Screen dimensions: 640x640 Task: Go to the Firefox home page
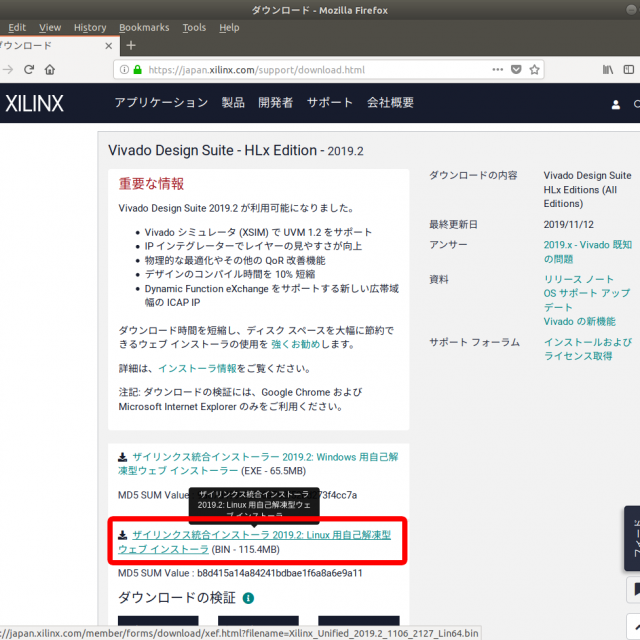pos(50,70)
